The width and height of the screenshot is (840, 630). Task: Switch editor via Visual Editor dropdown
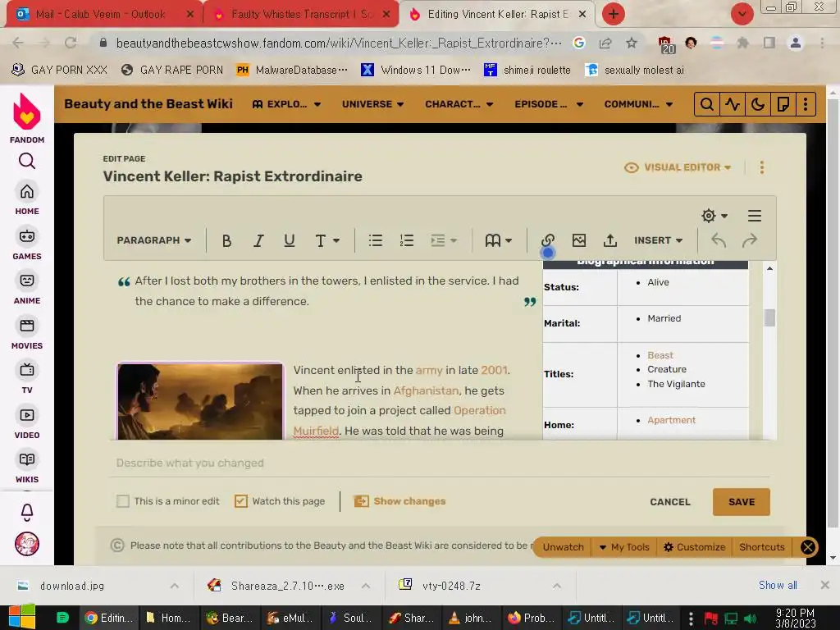[x=678, y=167]
